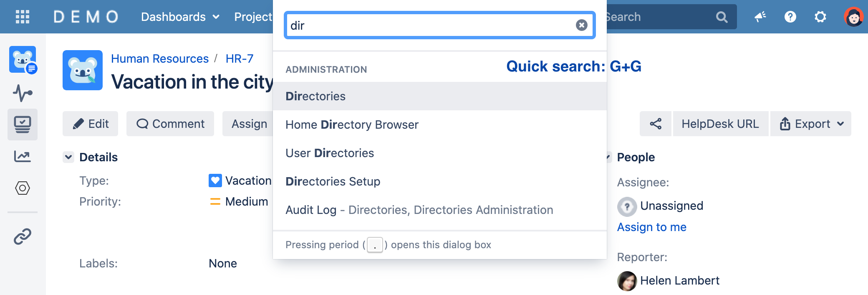Expand the Dashboards dropdown menu

coord(180,17)
